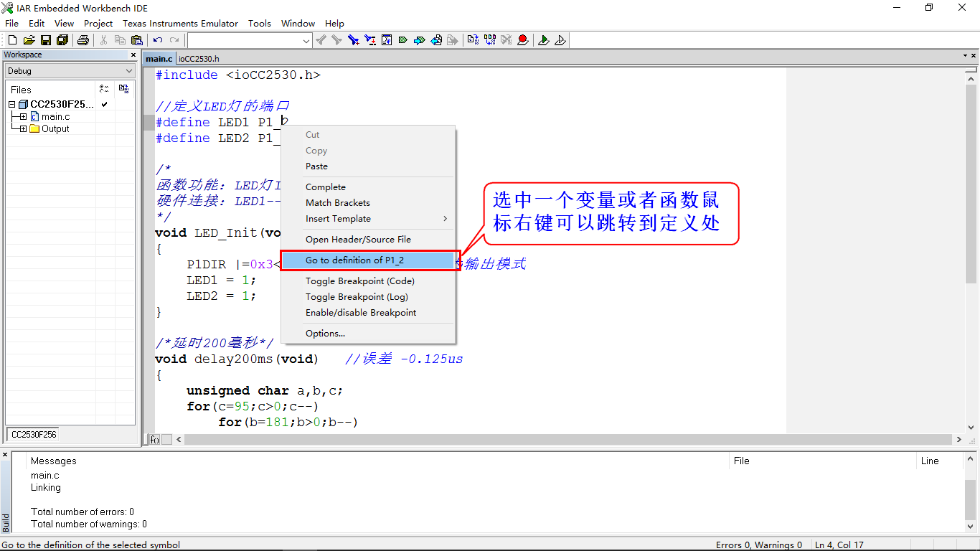The height and width of the screenshot is (551, 980).
Task: Open the Edit menu
Action: (x=37, y=23)
